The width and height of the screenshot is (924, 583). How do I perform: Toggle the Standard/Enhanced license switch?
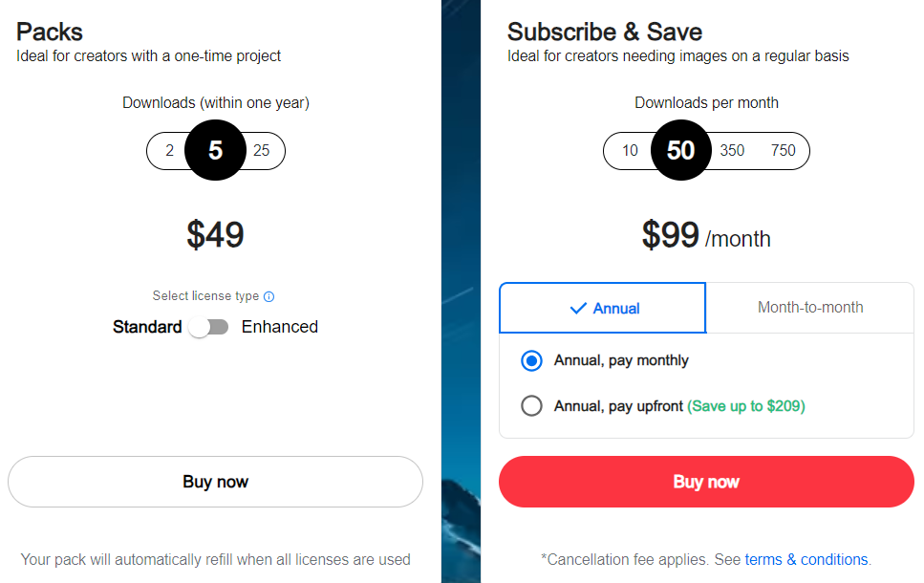(208, 327)
